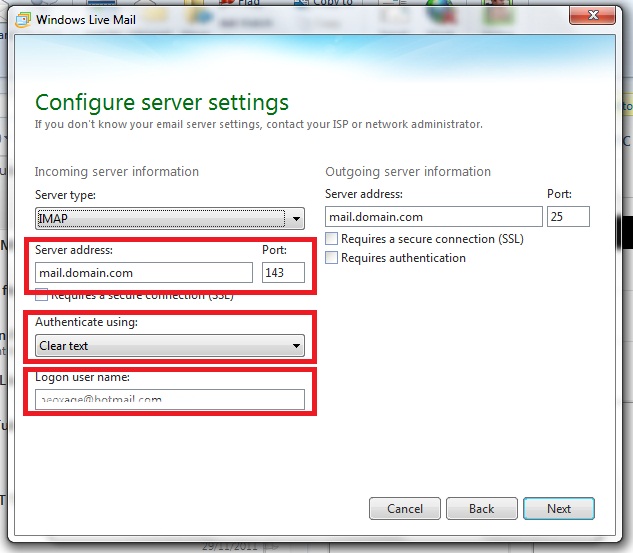Viewport: 633px width, 553px height.
Task: Enable outgoing Requires a secure connection (SSL)
Action: click(331, 239)
